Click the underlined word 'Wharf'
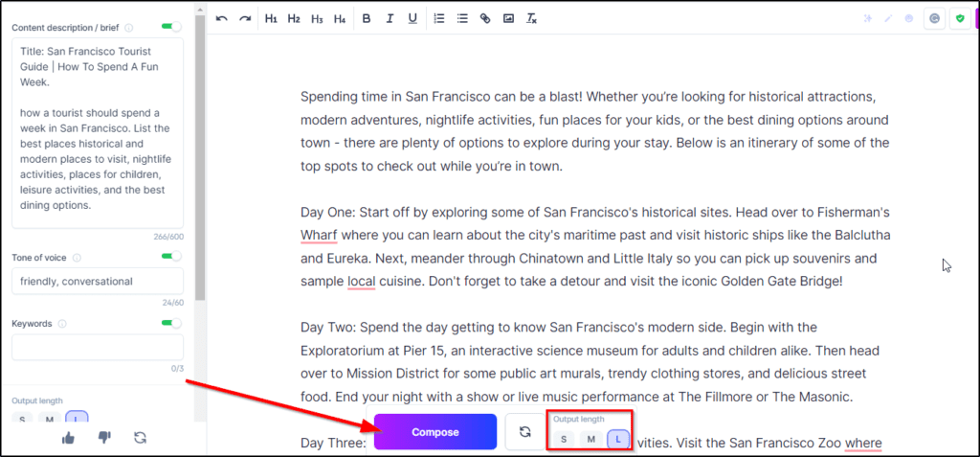The image size is (980, 457). [x=319, y=236]
